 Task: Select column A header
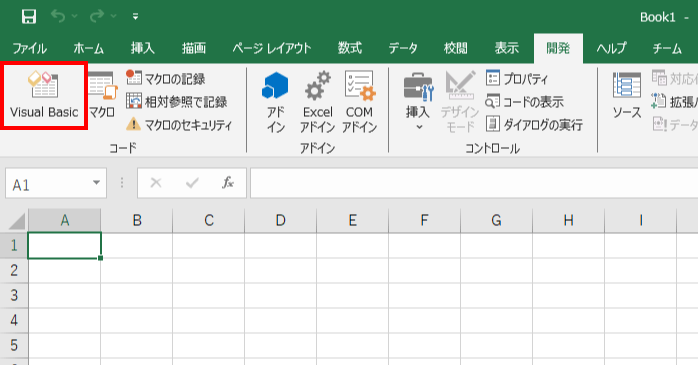click(65, 220)
